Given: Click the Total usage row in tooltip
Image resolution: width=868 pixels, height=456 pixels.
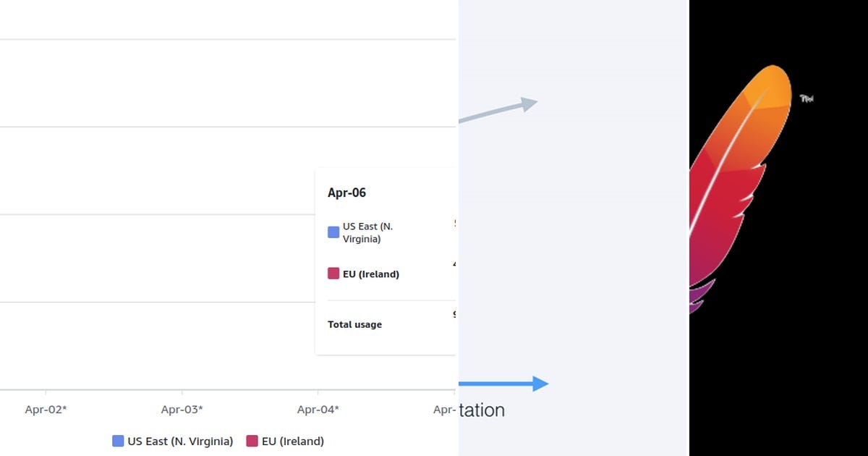Looking at the screenshot, I should coord(391,324).
